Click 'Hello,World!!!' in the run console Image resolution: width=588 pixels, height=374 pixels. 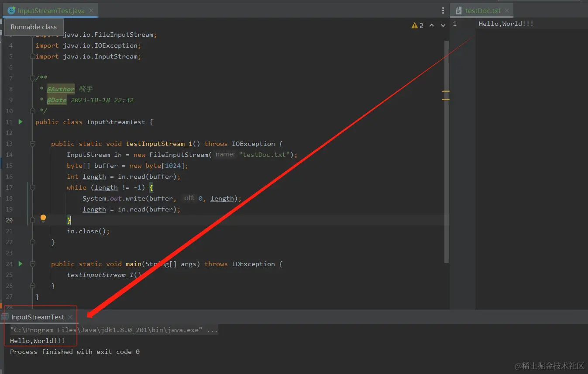(38, 341)
